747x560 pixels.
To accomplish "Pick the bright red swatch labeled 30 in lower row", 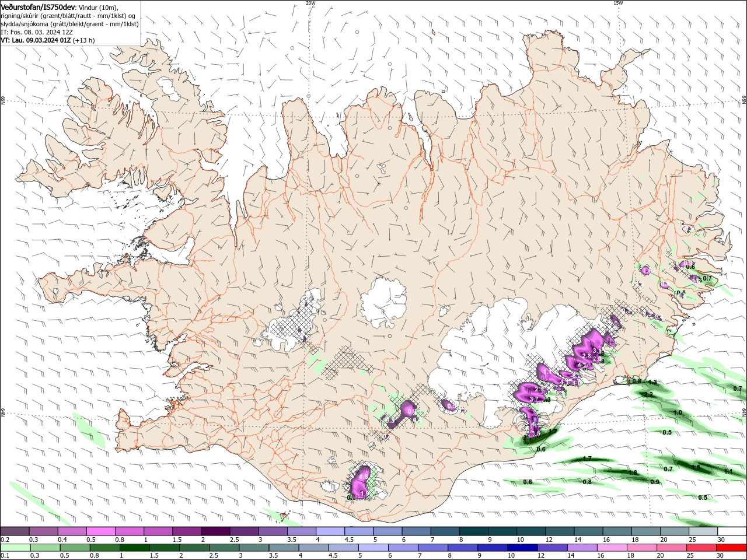I will [731, 548].
